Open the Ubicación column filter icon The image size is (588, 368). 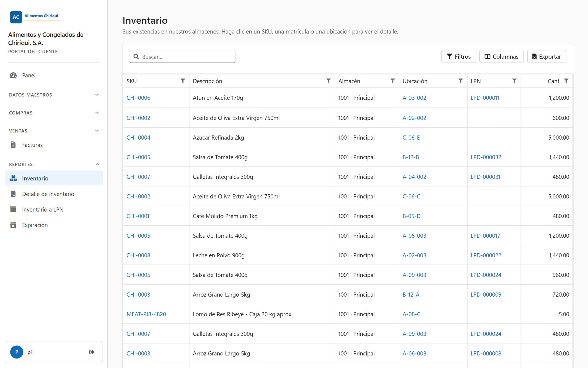point(461,81)
